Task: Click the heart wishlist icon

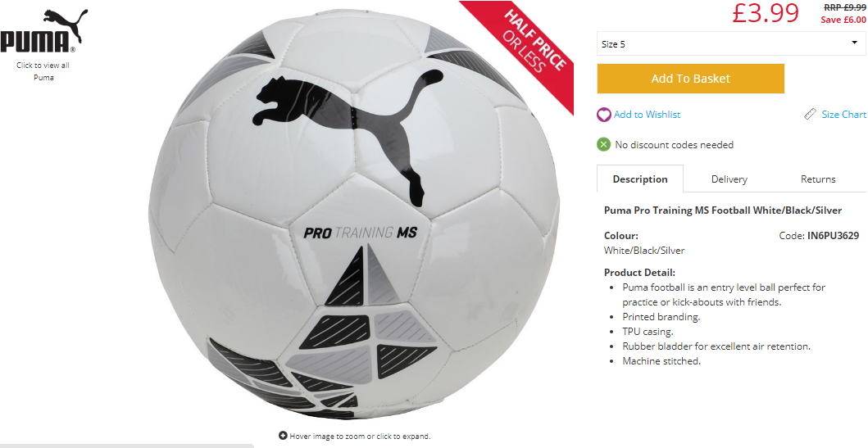Action: click(604, 115)
